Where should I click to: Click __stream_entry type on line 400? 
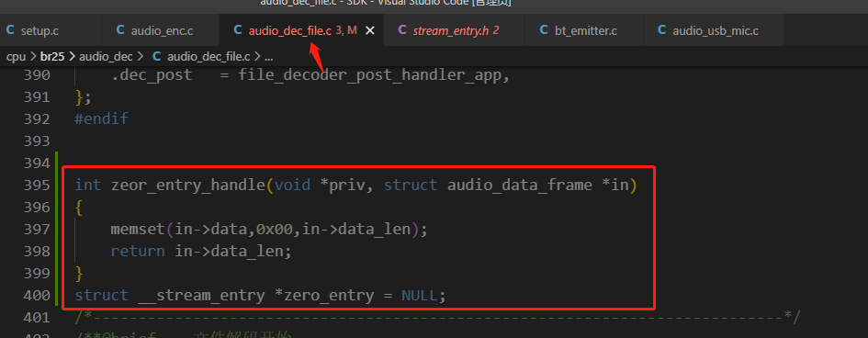(201, 296)
